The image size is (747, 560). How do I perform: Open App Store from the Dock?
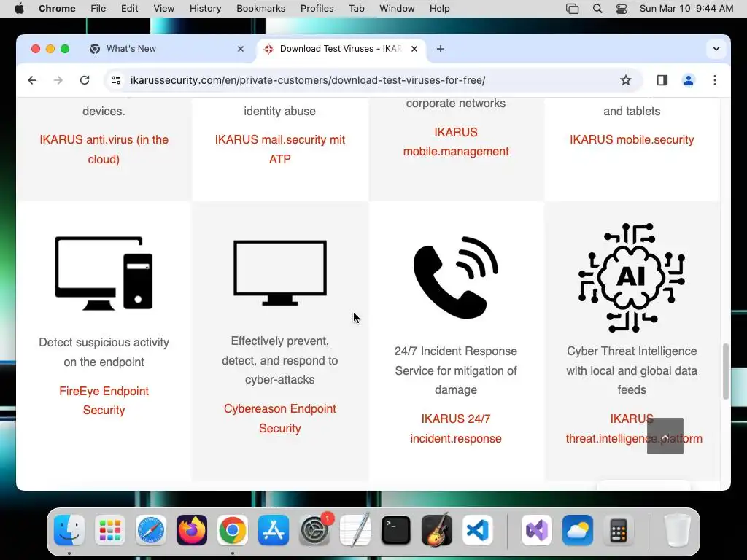pos(274,530)
